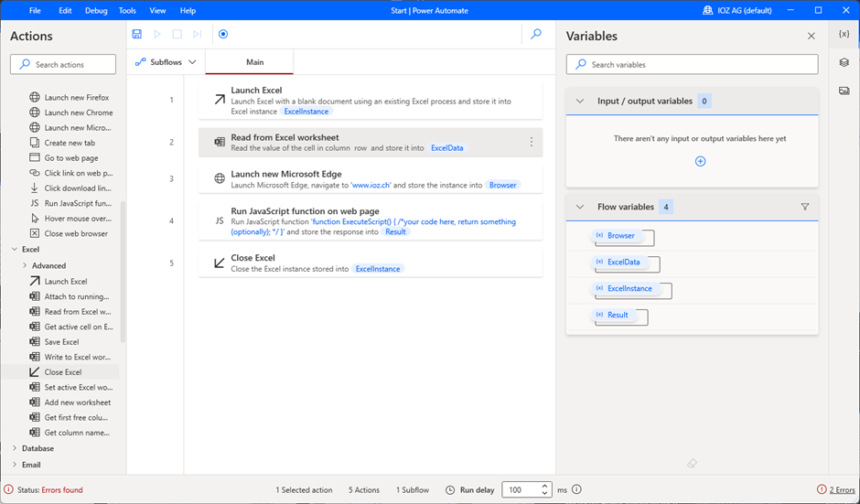
Task: Toggle variables pane {x} icon
Action: [844, 34]
